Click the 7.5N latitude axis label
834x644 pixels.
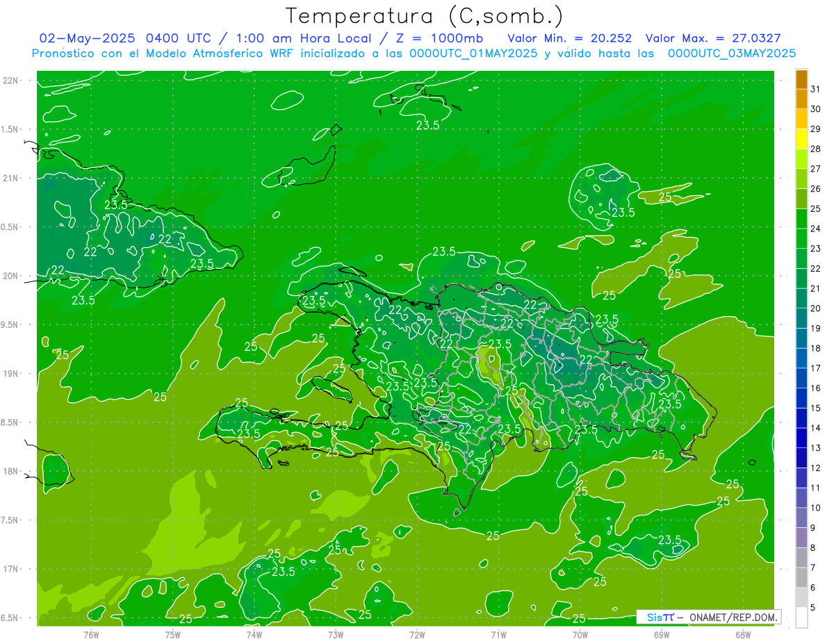(x=10, y=520)
